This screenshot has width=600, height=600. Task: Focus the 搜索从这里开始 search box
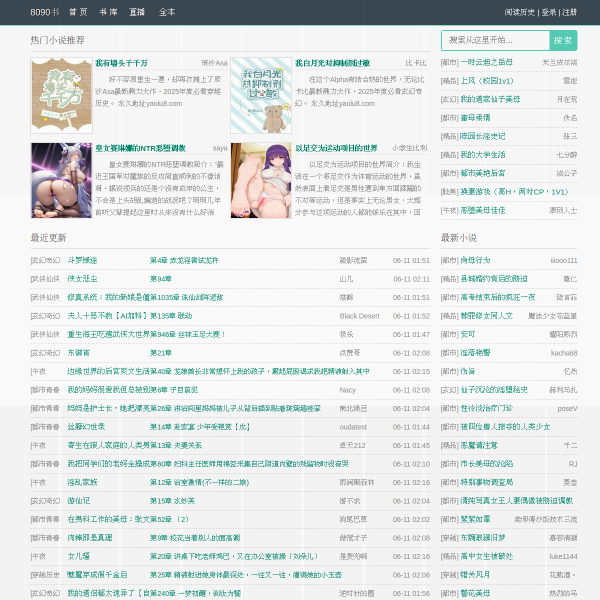click(496, 40)
